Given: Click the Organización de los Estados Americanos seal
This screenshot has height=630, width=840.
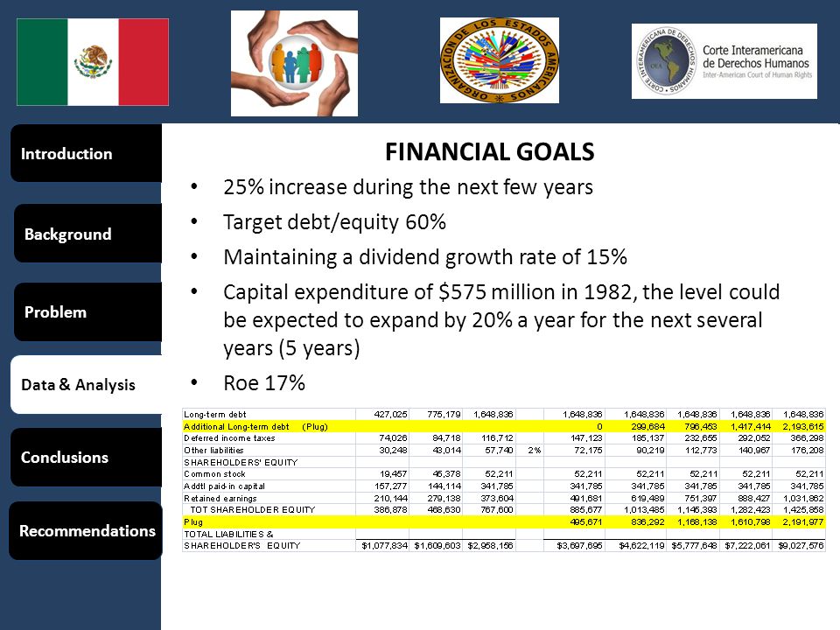Looking at the screenshot, I should 500,60.
